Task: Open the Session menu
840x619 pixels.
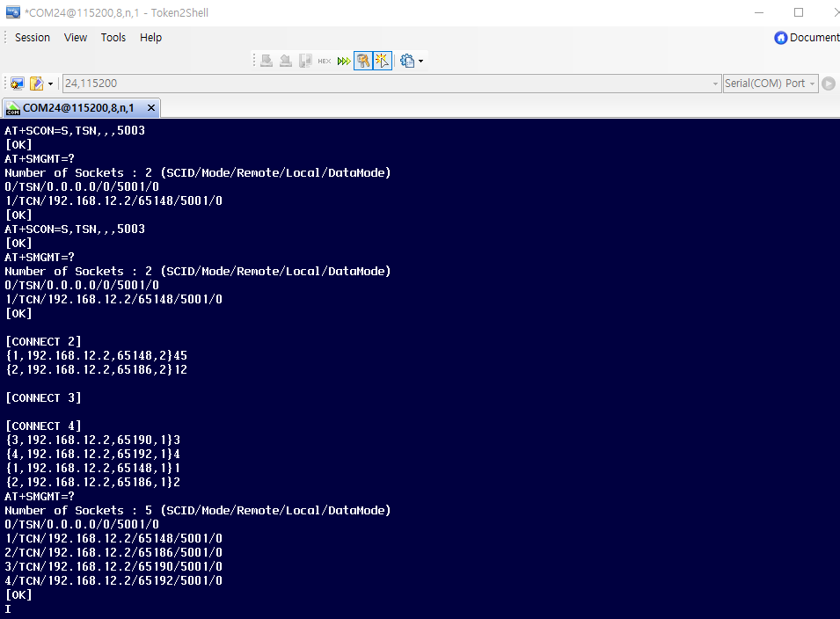Action: pyautogui.click(x=33, y=38)
